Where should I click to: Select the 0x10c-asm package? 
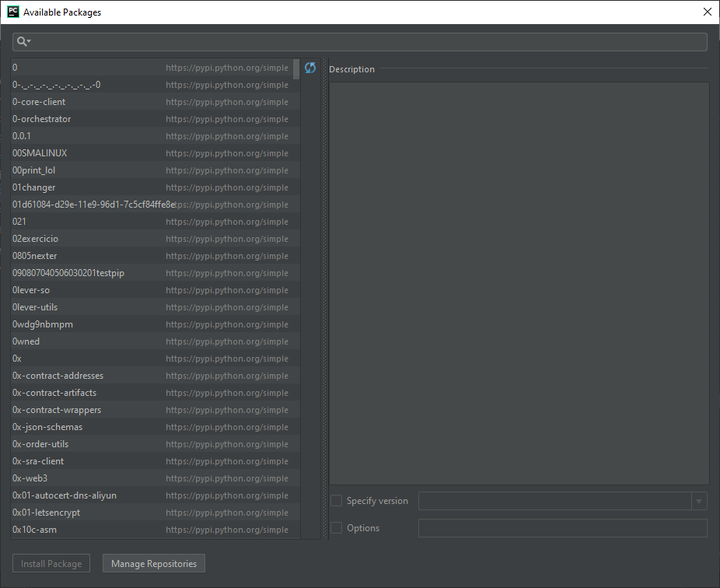pyautogui.click(x=156, y=530)
